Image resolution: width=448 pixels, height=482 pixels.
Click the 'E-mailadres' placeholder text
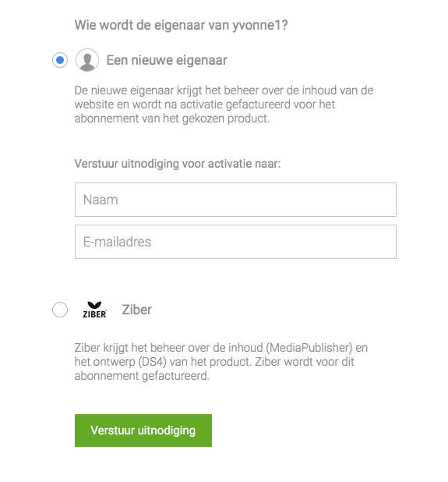(x=117, y=242)
